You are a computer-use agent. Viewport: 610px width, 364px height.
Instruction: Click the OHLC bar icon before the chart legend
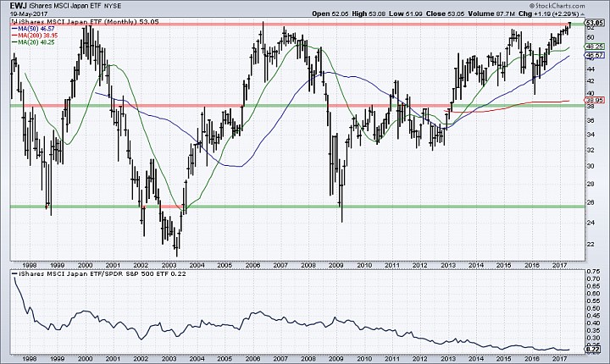(14, 22)
